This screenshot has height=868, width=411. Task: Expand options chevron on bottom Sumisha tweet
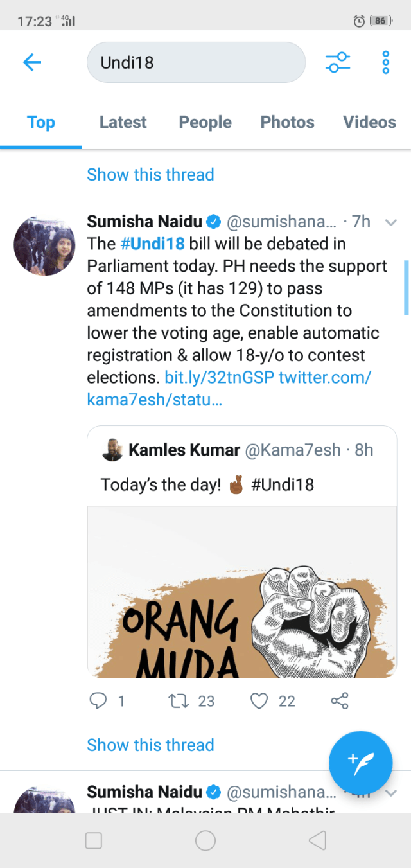(x=390, y=793)
